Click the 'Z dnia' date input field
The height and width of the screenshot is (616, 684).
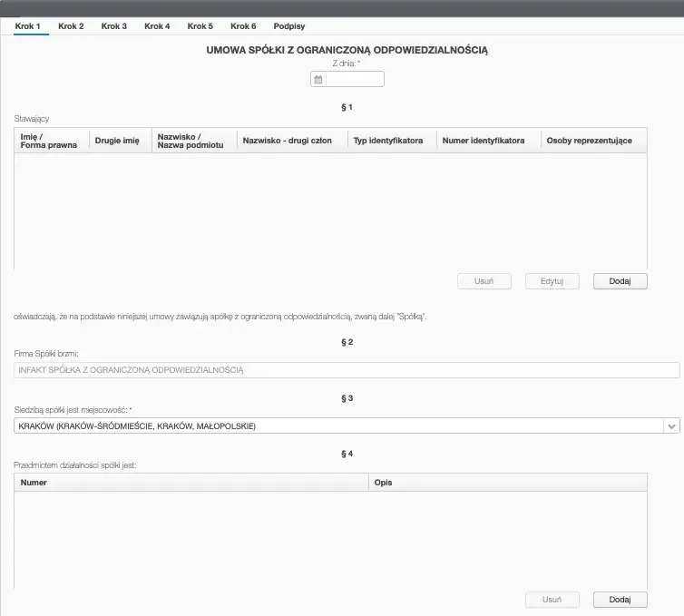354,80
